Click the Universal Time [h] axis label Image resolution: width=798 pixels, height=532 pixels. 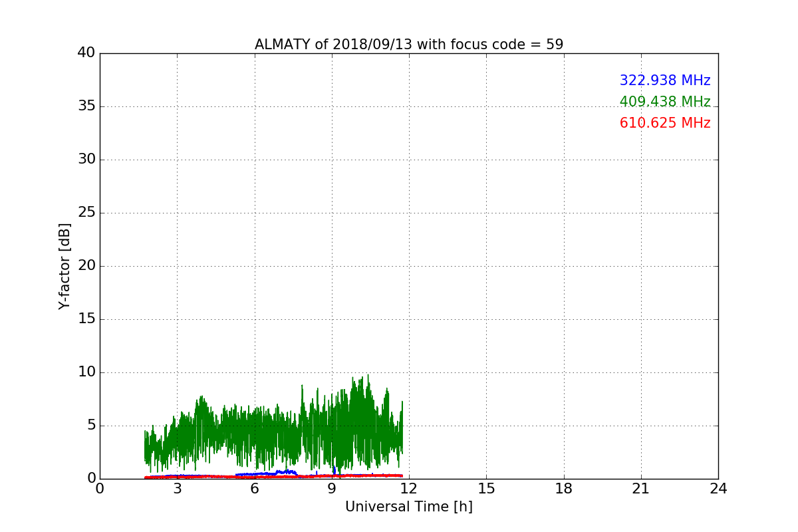(x=409, y=507)
